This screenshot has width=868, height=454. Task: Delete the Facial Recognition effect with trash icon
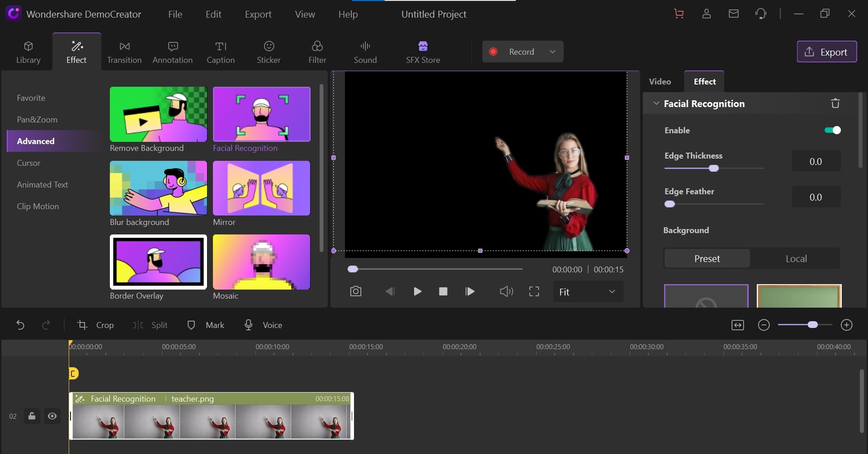click(x=835, y=103)
